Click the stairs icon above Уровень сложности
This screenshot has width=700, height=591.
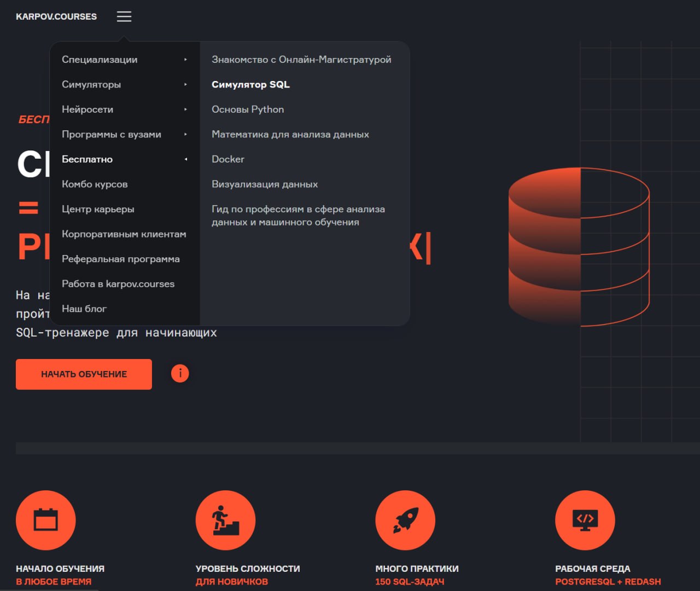[x=225, y=520]
